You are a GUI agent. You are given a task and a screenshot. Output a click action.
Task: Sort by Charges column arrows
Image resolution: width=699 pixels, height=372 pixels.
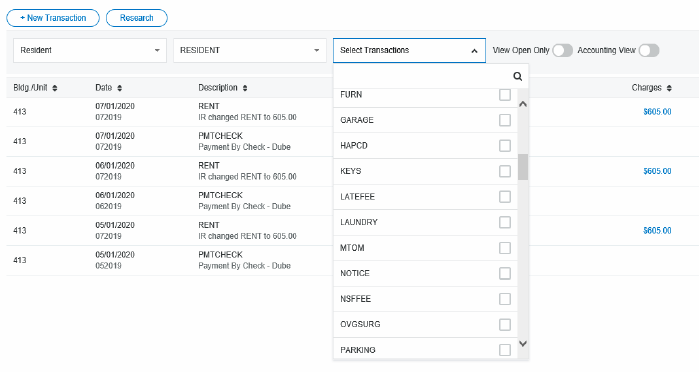[669, 88]
